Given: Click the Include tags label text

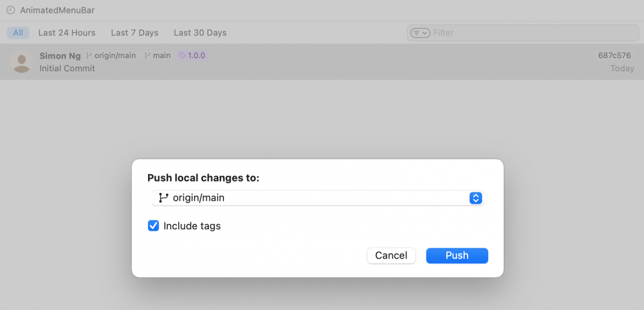Looking at the screenshot, I should click(192, 226).
